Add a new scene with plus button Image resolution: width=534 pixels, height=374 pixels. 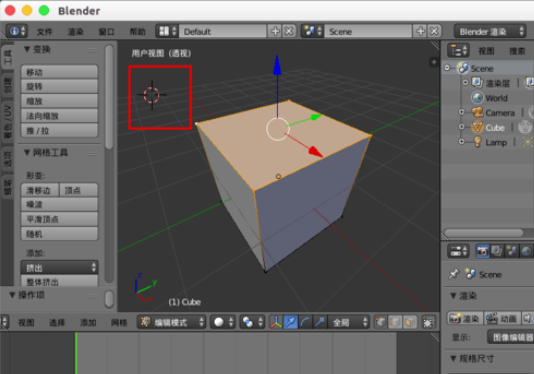click(420, 31)
